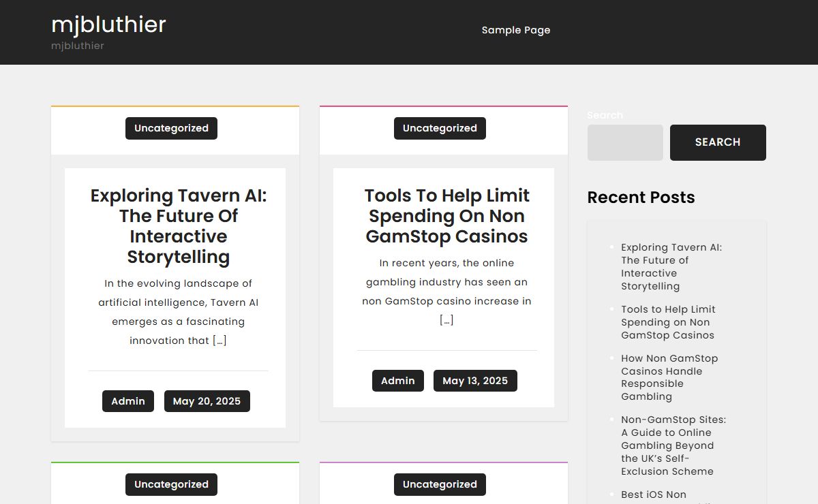The height and width of the screenshot is (504, 818).
Task: Click the Recent Posts heading
Action: [641, 198]
